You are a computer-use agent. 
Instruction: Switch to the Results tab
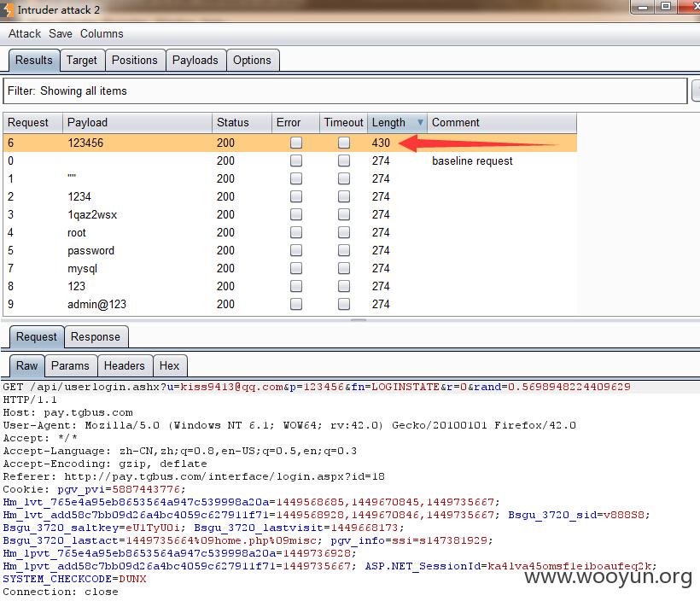coord(34,61)
